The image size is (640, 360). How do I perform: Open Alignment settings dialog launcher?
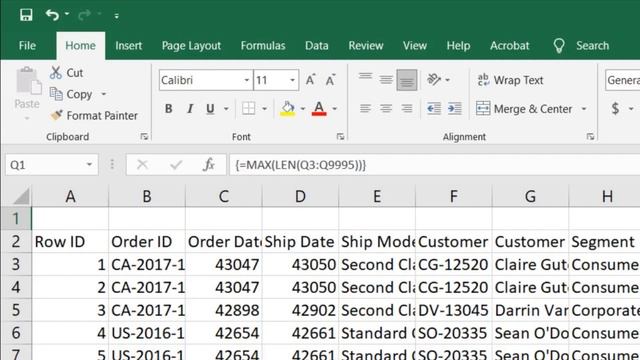(590, 137)
